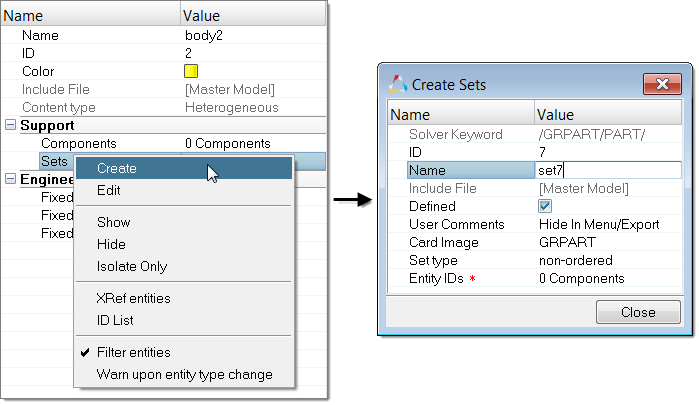
Task: Select ID List menu item
Action: (x=115, y=320)
